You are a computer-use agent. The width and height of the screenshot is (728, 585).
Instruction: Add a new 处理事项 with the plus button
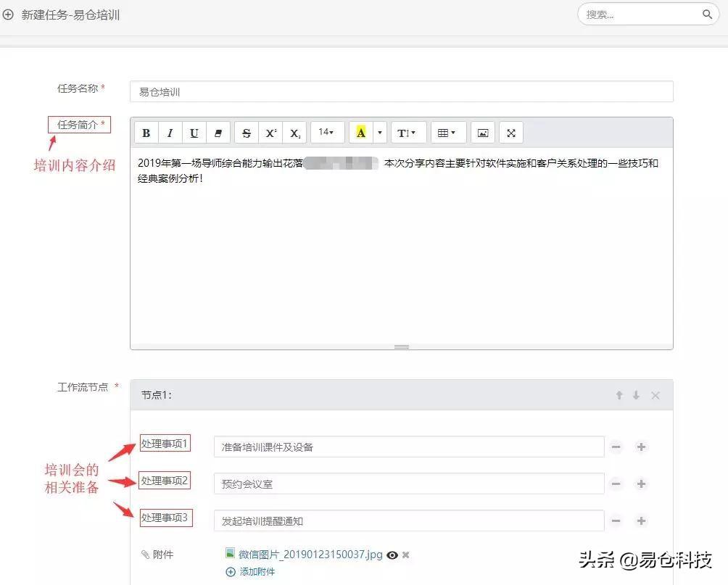(641, 447)
